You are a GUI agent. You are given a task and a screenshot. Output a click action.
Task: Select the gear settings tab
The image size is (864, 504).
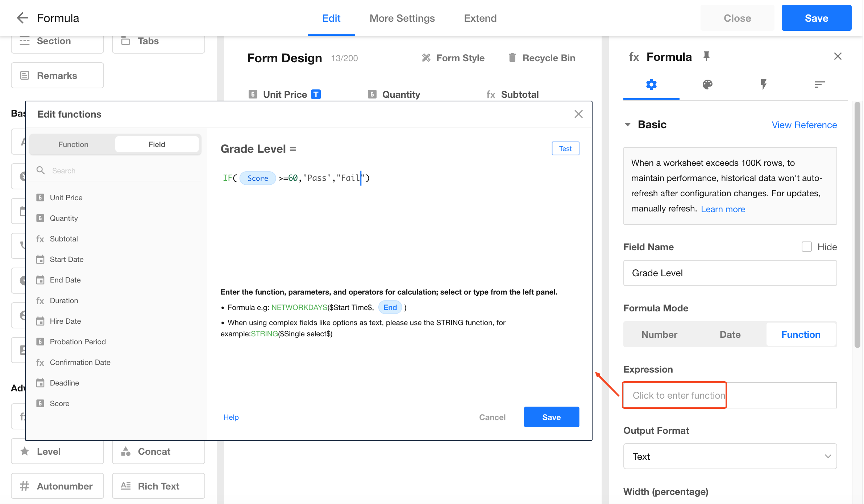point(651,85)
